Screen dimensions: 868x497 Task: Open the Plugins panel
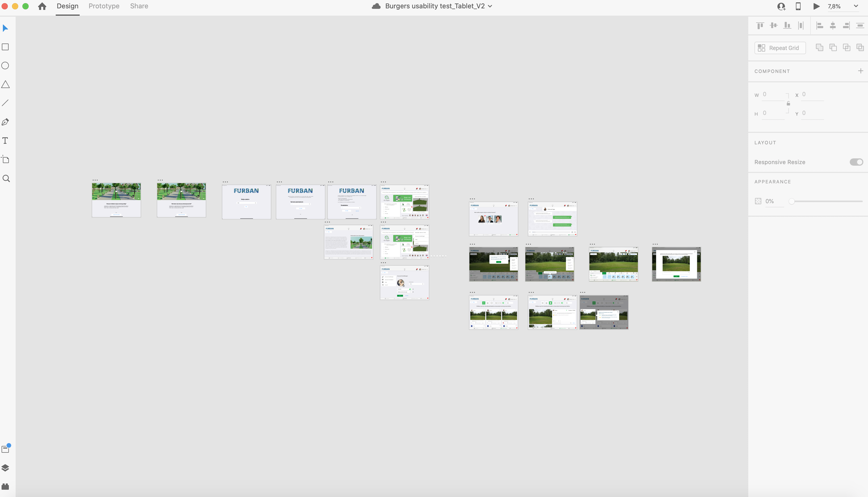pos(5,486)
